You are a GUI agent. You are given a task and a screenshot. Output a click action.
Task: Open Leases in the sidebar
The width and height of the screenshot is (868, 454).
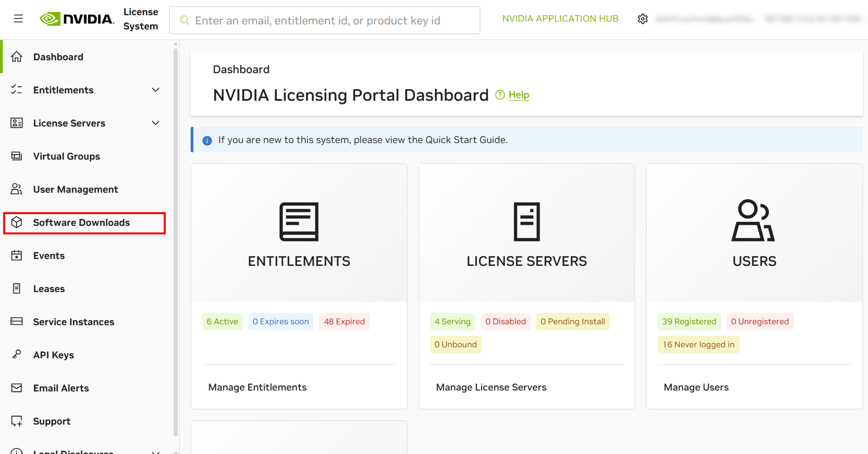pos(49,289)
